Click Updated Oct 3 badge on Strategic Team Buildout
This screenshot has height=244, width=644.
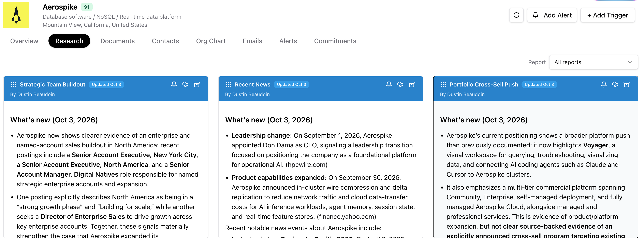[106, 85]
